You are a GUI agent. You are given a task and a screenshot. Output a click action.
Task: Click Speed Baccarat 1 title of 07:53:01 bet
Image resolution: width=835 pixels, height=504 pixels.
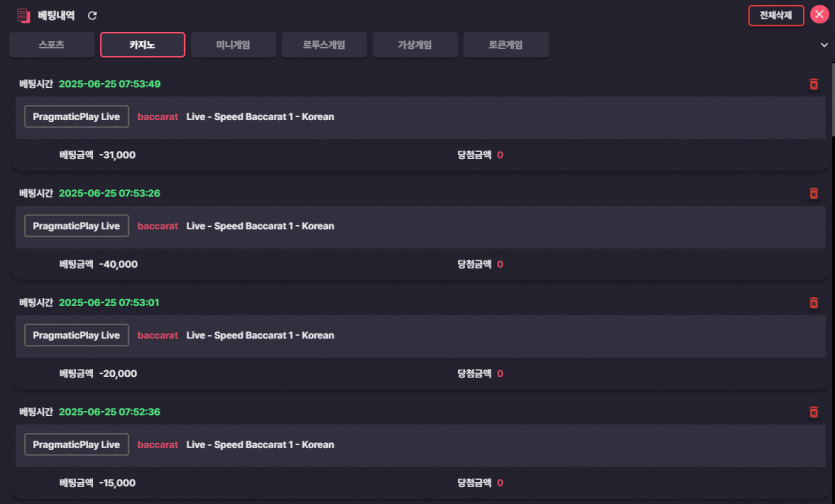(x=260, y=335)
